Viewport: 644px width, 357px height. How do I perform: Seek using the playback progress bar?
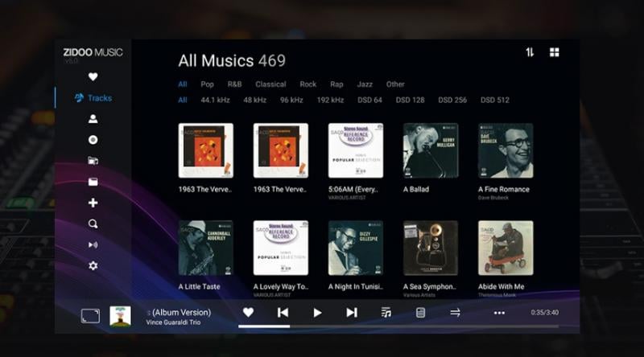tap(398, 326)
